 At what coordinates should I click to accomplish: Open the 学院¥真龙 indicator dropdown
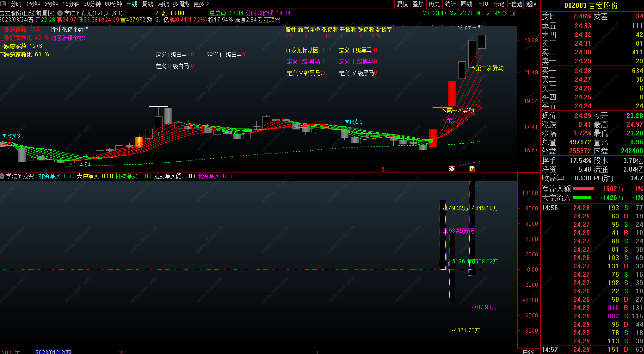click(60, 13)
